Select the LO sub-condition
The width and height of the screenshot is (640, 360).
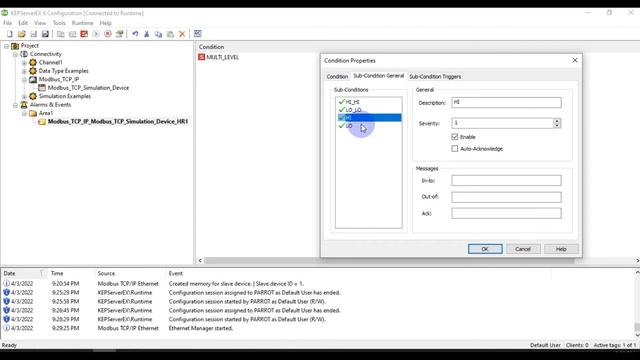pyautogui.click(x=349, y=126)
